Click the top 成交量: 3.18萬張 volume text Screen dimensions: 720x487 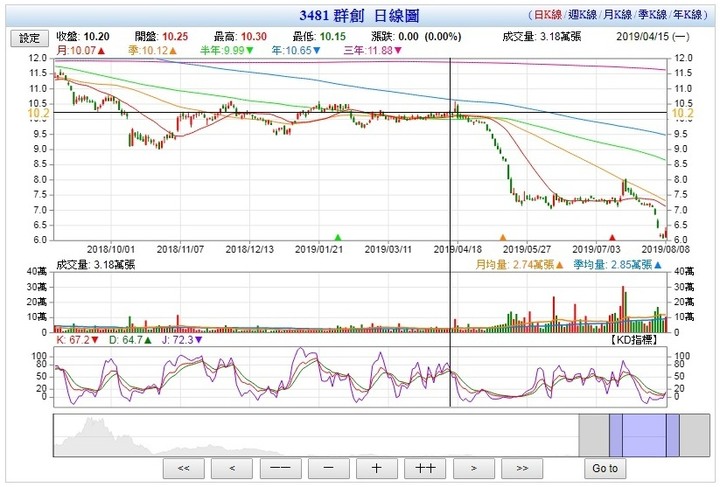click(542, 37)
